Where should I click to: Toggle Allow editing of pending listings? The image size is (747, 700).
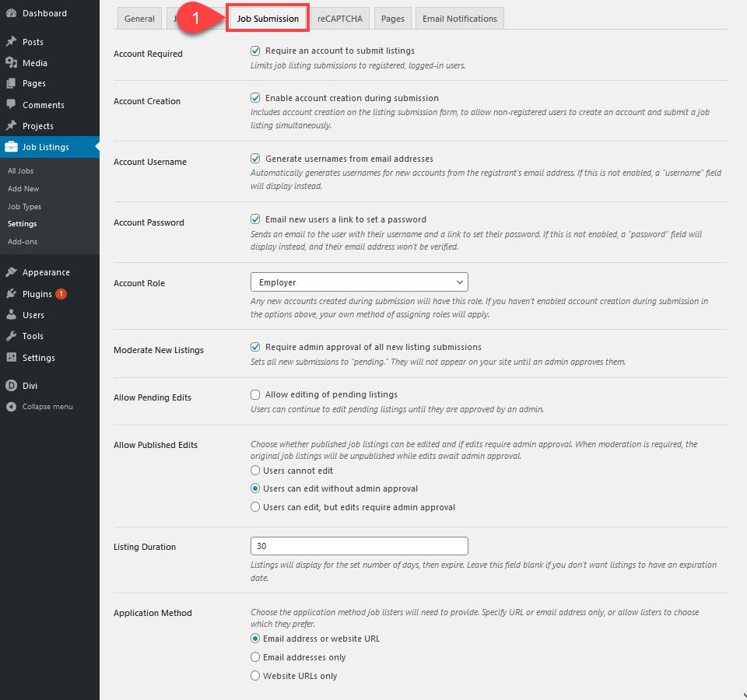[x=255, y=394]
